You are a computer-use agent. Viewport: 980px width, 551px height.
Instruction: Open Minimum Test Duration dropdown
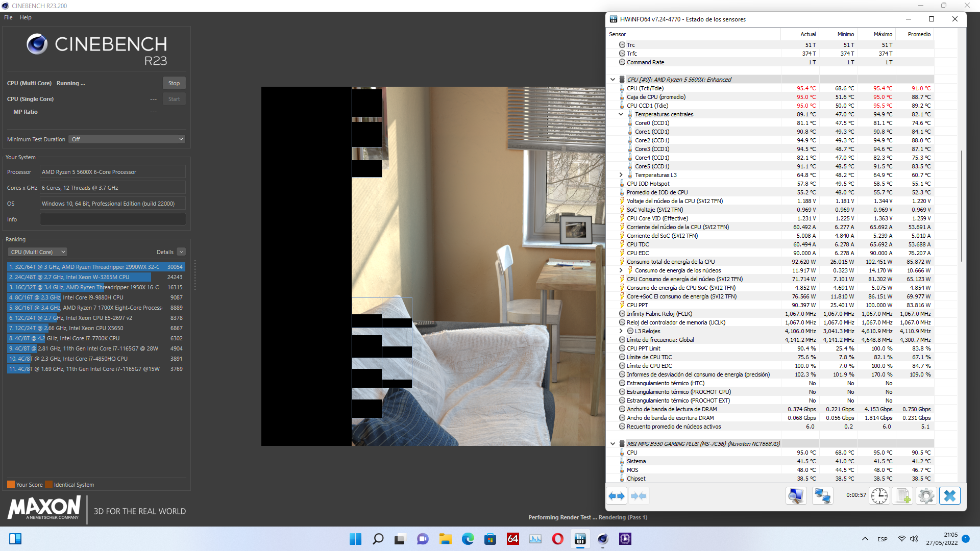[127, 139]
